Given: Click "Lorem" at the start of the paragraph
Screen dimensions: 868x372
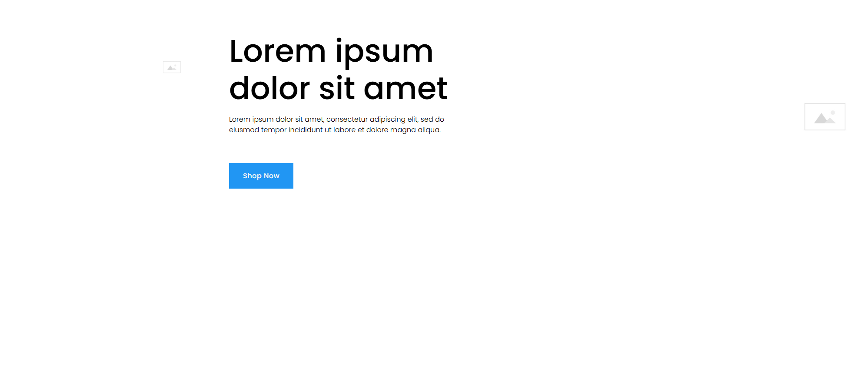Looking at the screenshot, I should click(x=239, y=119).
